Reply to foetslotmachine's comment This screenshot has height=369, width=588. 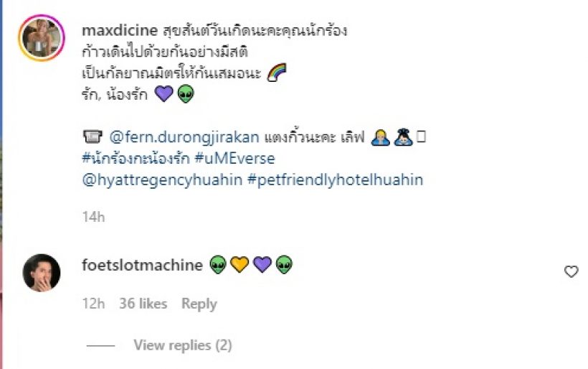click(199, 304)
